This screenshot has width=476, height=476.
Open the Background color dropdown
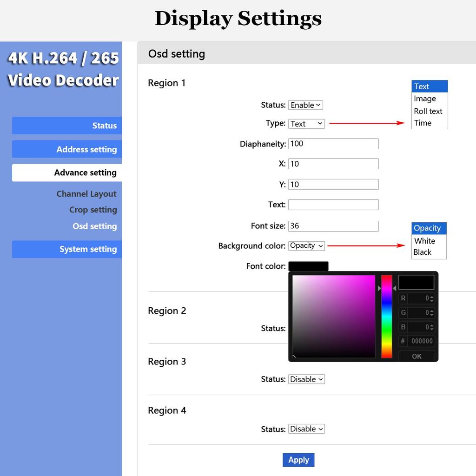click(x=306, y=245)
